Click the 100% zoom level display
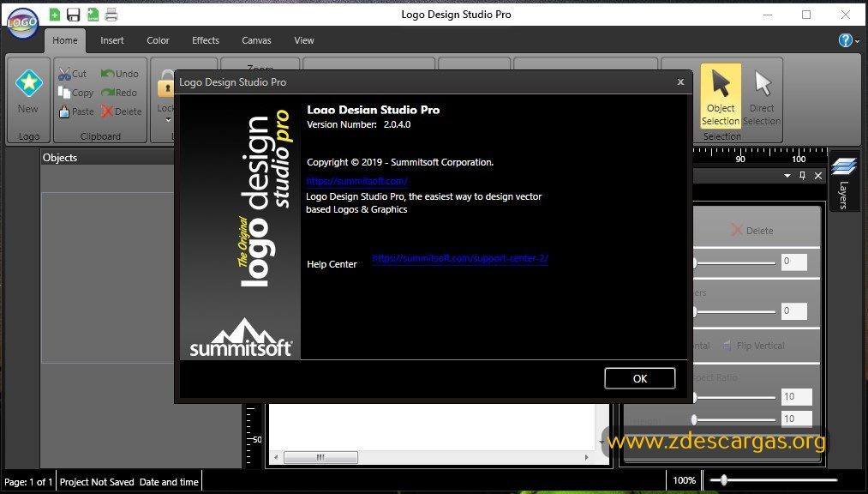Viewport: 868px width, 494px height. tap(685, 480)
